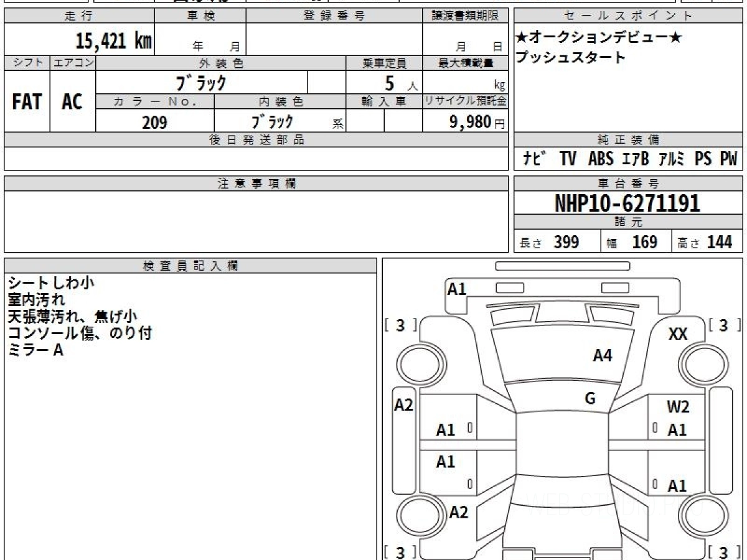747x560 pixels.
Task: Click the 外装色 header cell
Action: tap(221, 63)
